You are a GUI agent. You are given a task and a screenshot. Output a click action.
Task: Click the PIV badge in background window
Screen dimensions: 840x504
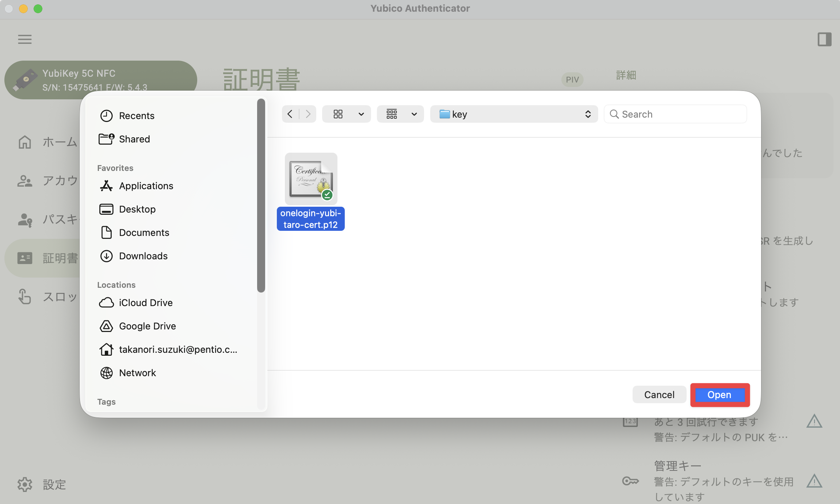(x=572, y=80)
